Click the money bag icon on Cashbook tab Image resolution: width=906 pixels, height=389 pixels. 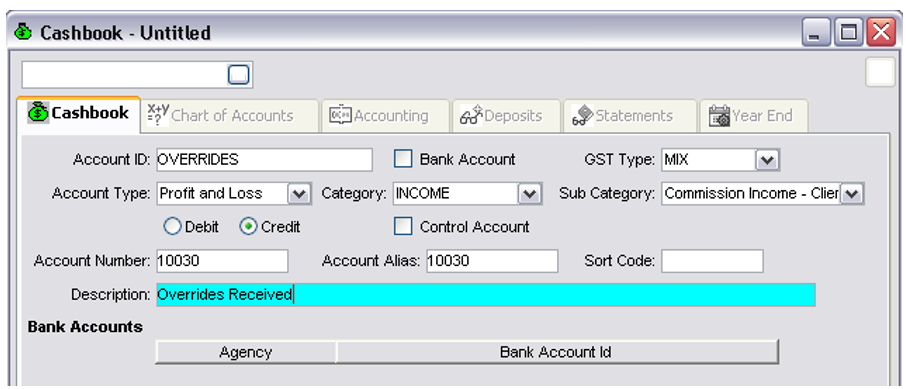click(38, 112)
